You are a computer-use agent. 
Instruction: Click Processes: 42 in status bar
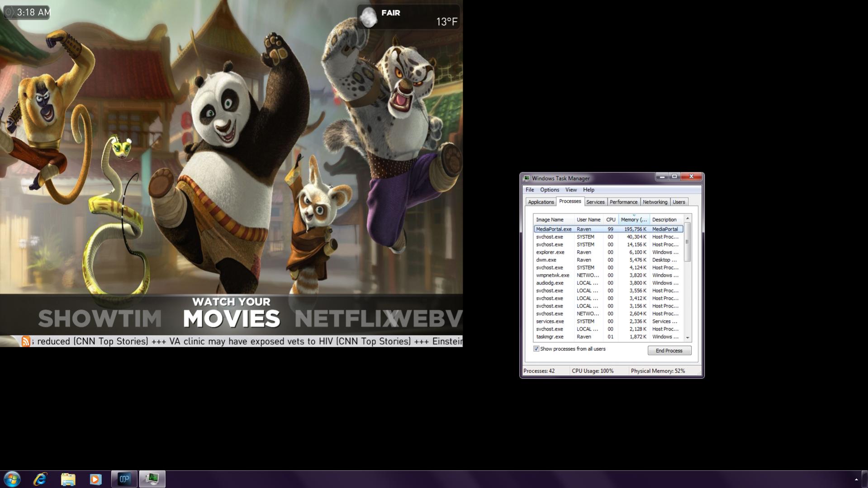[539, 371]
